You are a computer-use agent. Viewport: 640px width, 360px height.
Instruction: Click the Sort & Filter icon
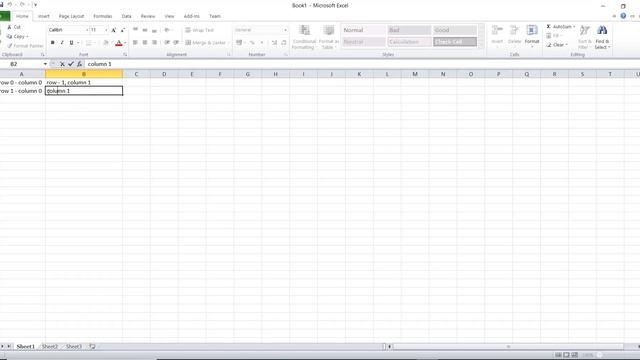pyautogui.click(x=585, y=31)
